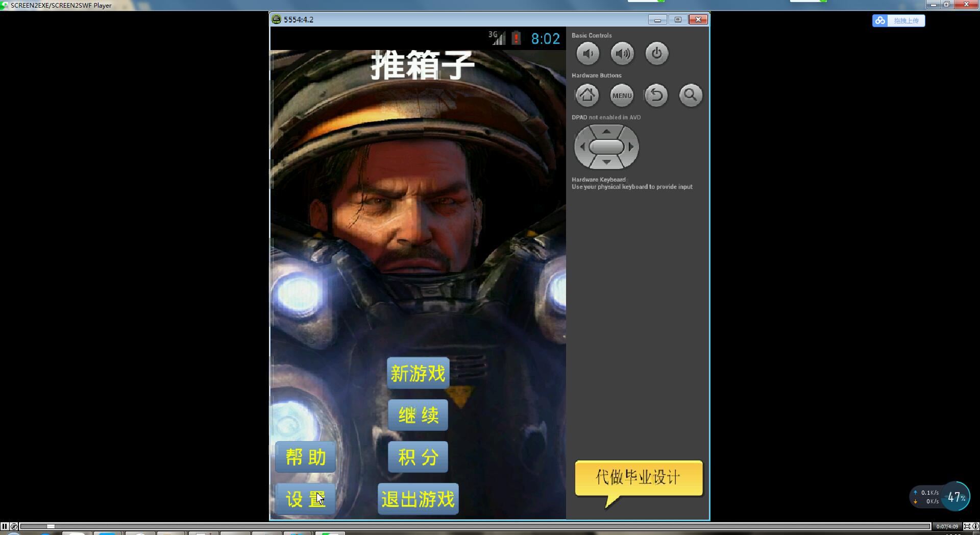Click the emulator volume up button
This screenshot has width=980, height=535.
622,54
